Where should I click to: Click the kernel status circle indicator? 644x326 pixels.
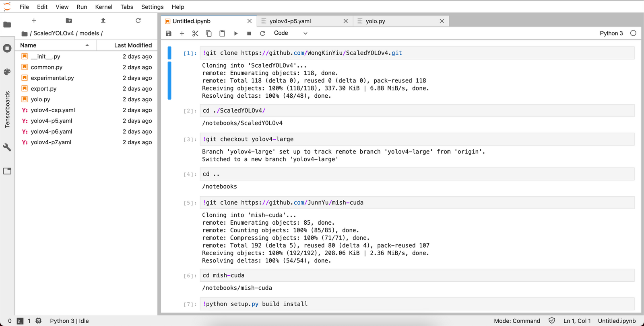(633, 33)
